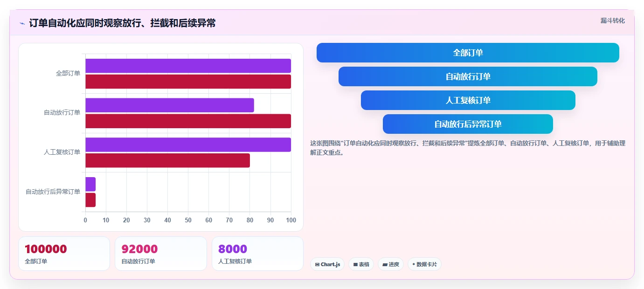
Task: Click the icon in the 进度 tag
Action: pos(385,264)
